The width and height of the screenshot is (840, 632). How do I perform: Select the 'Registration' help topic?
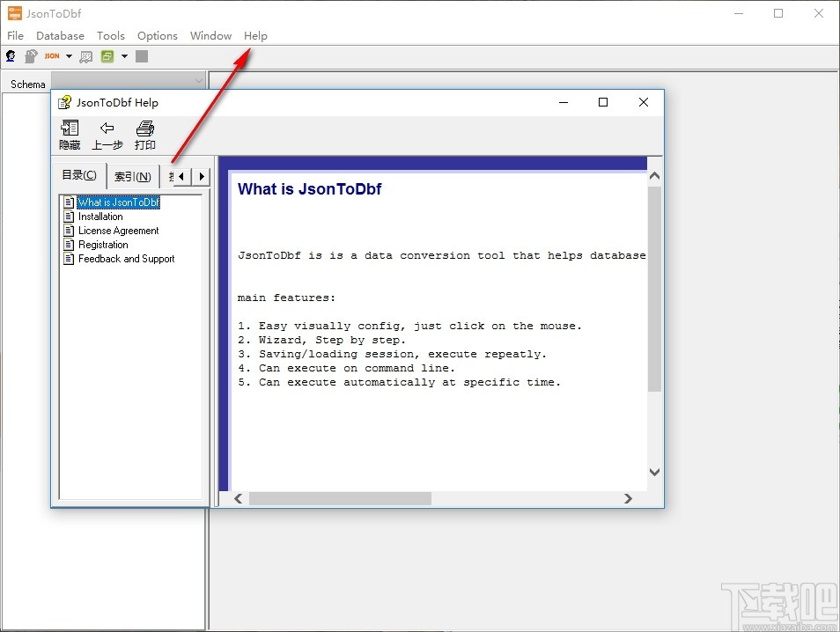click(103, 244)
